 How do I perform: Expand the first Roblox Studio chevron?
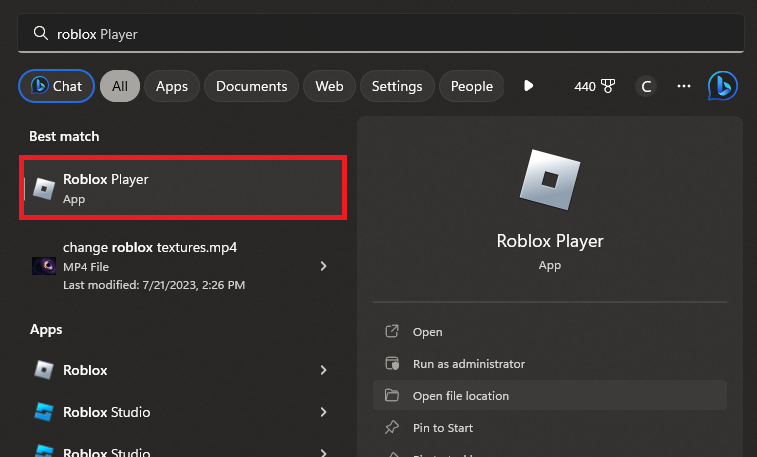[x=323, y=412]
